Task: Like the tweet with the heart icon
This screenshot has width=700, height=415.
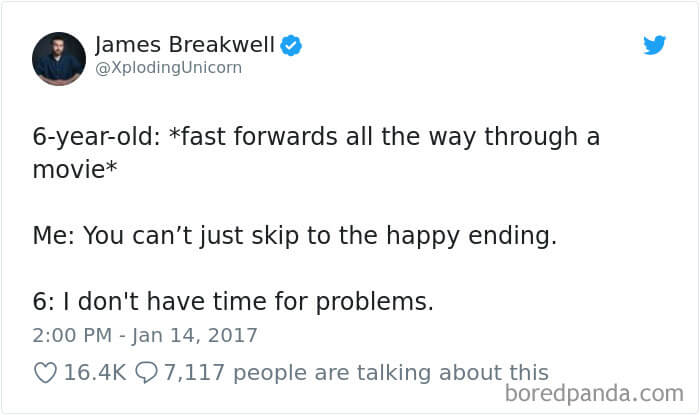Action: click(46, 373)
